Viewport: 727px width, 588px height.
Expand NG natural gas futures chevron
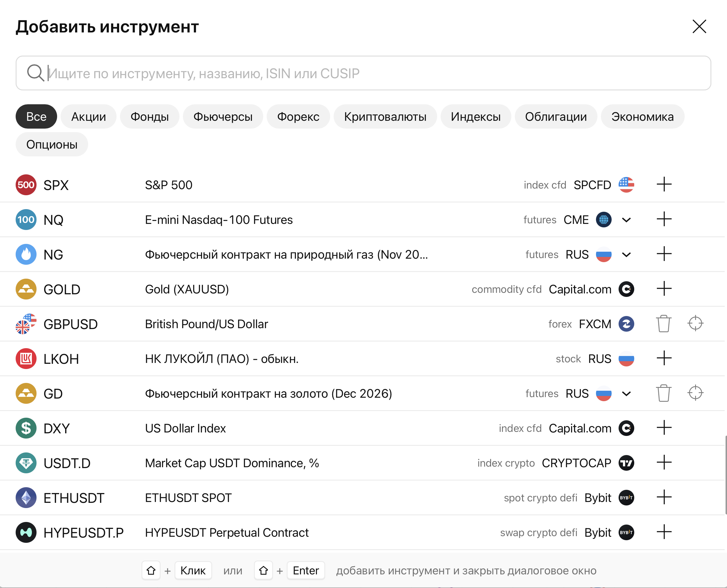[x=626, y=255]
